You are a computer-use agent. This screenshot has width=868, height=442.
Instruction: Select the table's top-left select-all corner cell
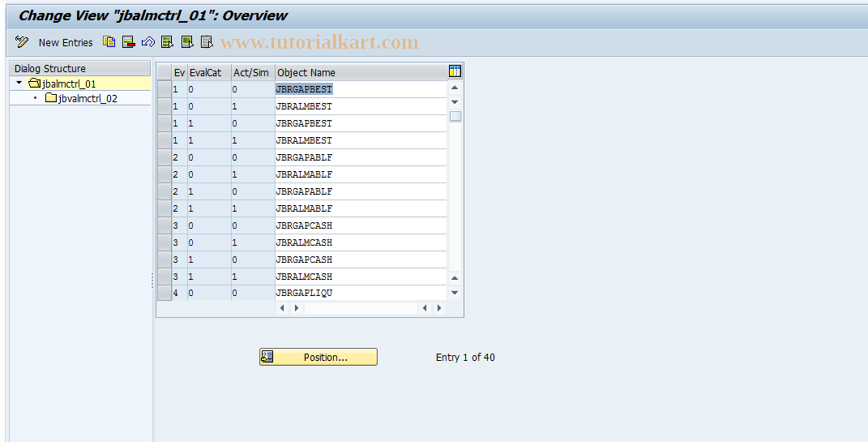(x=165, y=72)
